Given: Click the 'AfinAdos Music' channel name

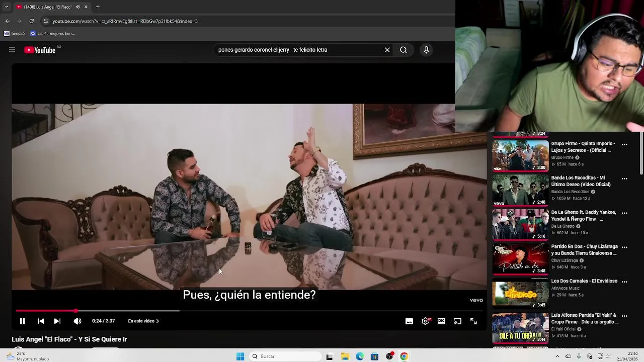Looking at the screenshot, I should pyautogui.click(x=566, y=288).
